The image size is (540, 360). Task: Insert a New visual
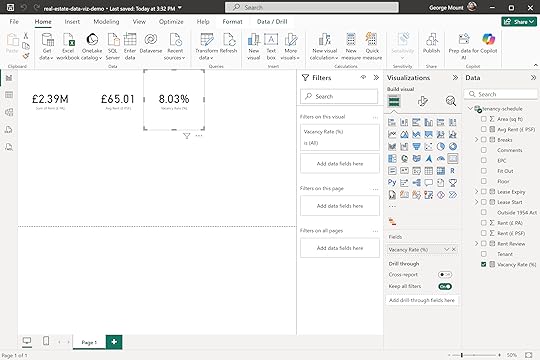253,47
